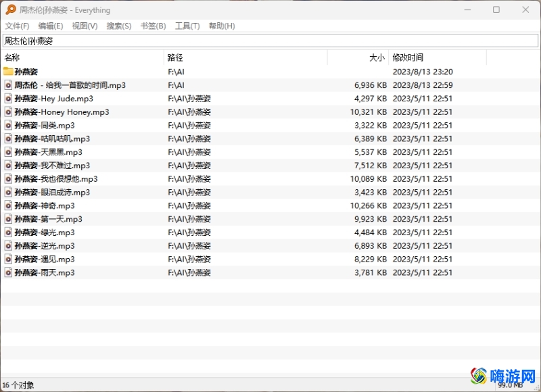Select file 孙燕姿-咕叽咕叽.mp3
Image resolution: width=541 pixels, height=392 pixels.
[x=52, y=139]
